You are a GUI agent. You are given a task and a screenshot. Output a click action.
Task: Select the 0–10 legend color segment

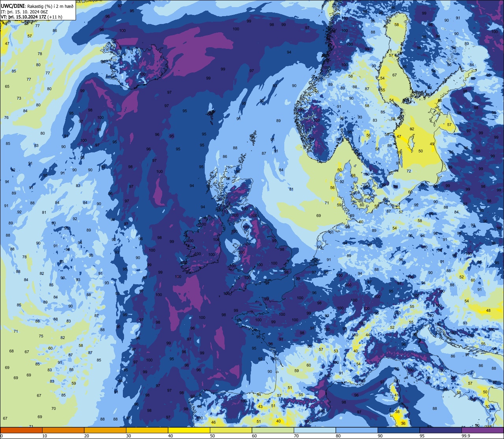point(21,430)
